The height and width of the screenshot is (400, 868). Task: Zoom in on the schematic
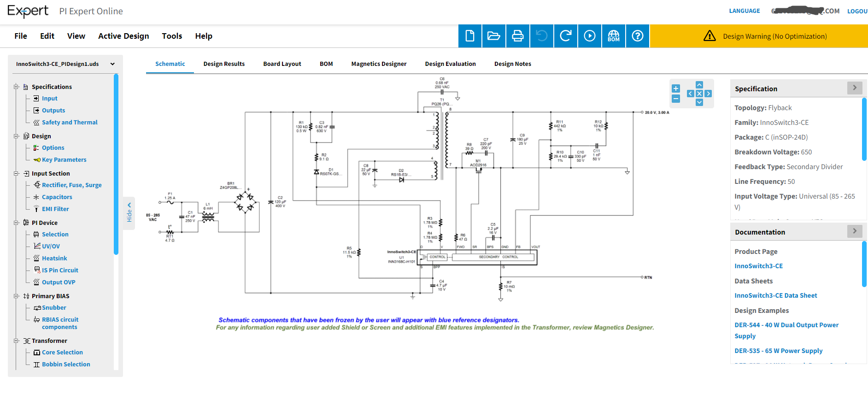(x=676, y=88)
